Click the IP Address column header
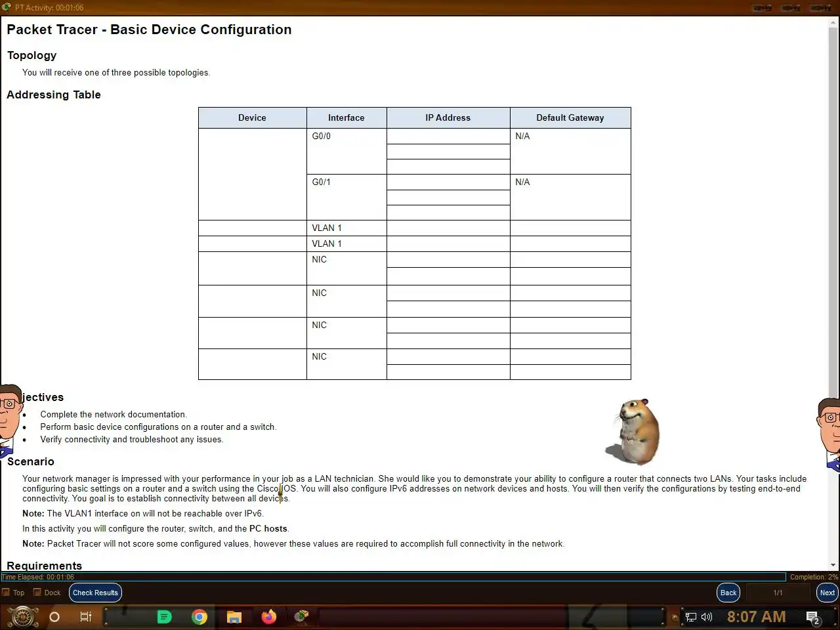Image resolution: width=840 pixels, height=630 pixels. (x=448, y=118)
